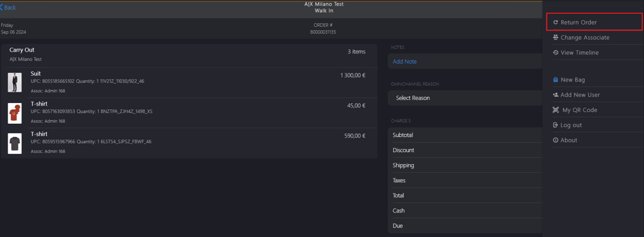Screen dimensions: 644x237
Task: Click the 590,00 € price
Action: coord(355,136)
